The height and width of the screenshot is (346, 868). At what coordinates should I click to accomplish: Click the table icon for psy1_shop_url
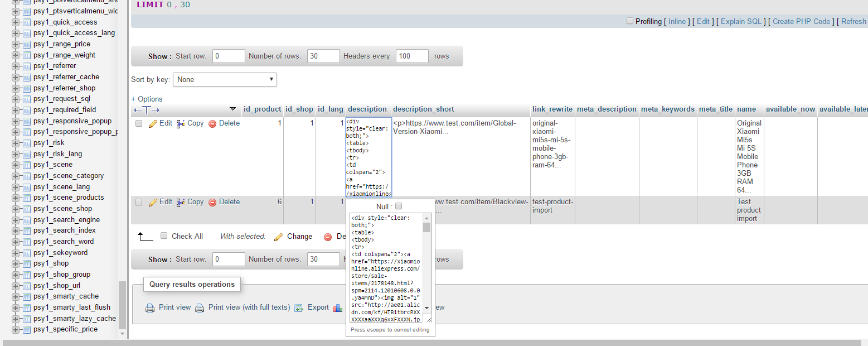(26, 286)
